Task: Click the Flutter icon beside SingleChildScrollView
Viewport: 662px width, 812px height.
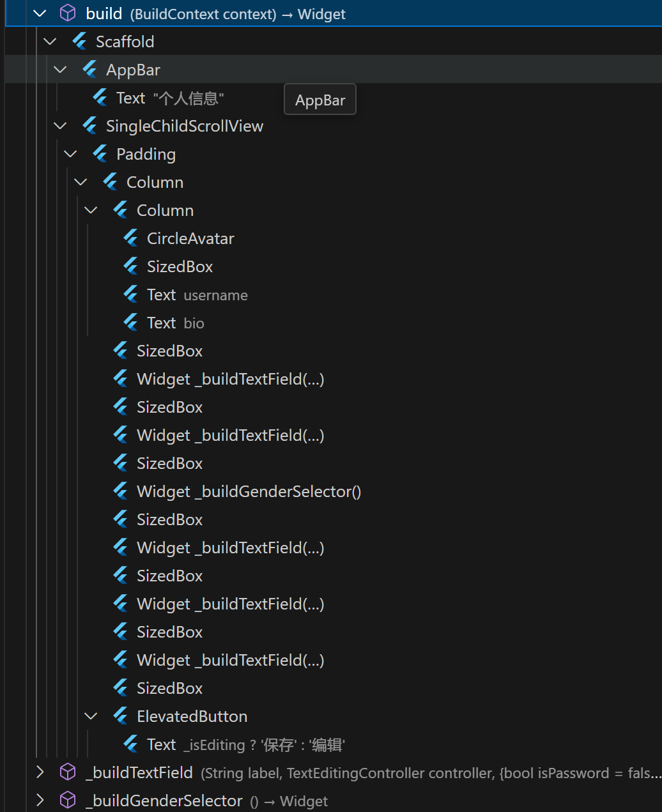Action: pyautogui.click(x=90, y=126)
